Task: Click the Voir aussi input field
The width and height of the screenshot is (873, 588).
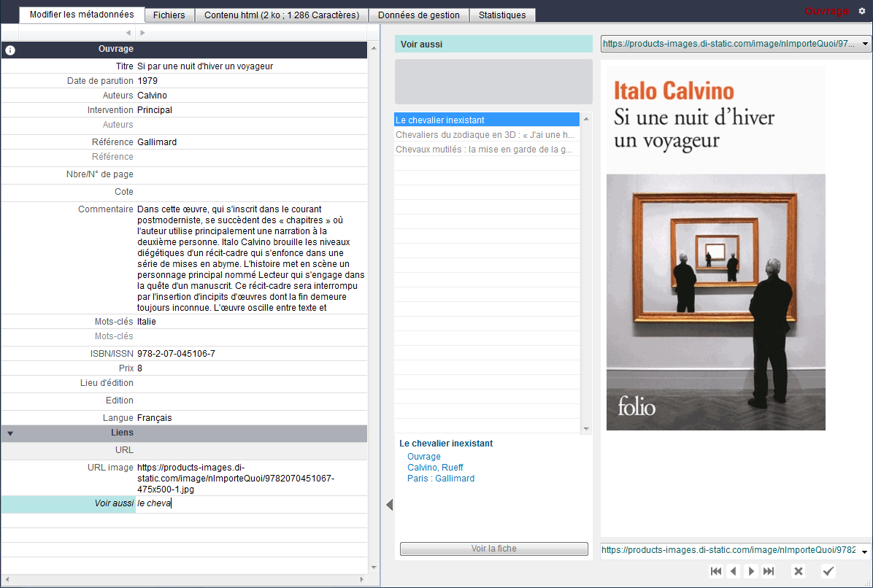Action: [x=252, y=503]
